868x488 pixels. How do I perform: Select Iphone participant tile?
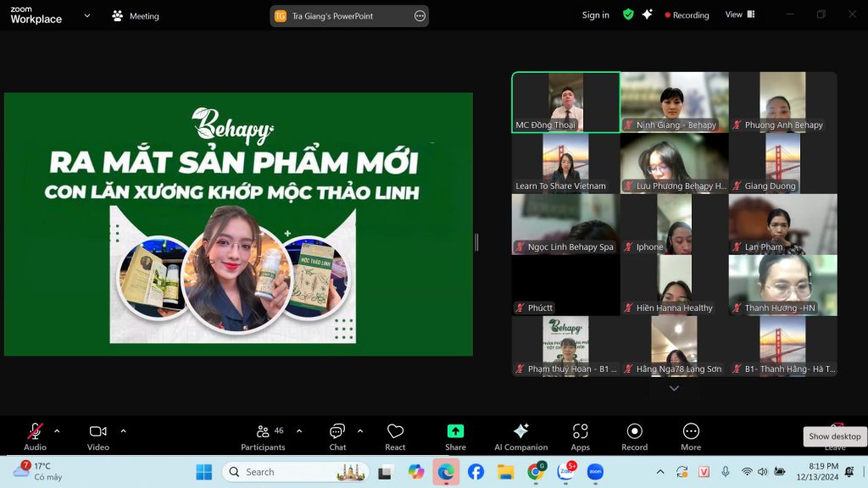pos(674,224)
